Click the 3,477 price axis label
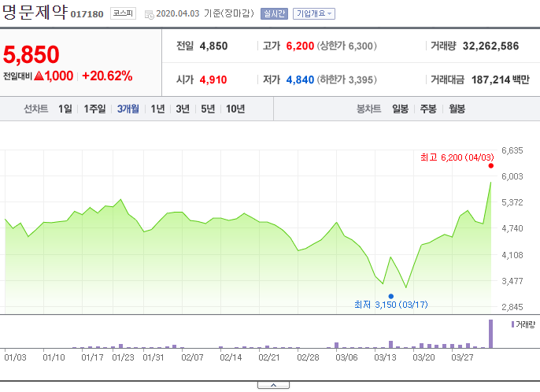The image size is (540, 392). point(512,281)
